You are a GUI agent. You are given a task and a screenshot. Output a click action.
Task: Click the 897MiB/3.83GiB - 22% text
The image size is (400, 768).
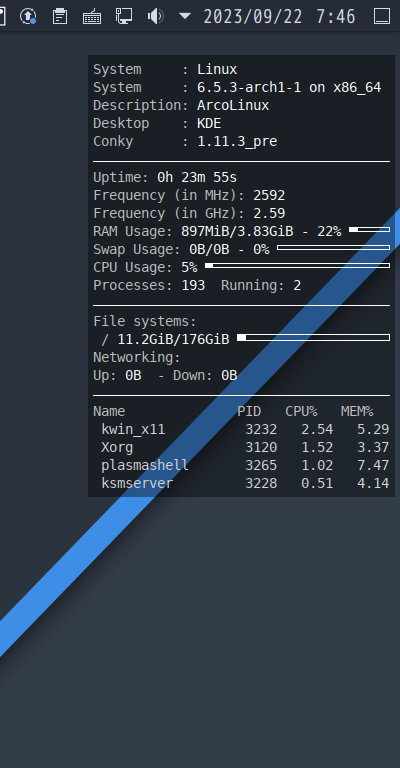(x=261, y=231)
